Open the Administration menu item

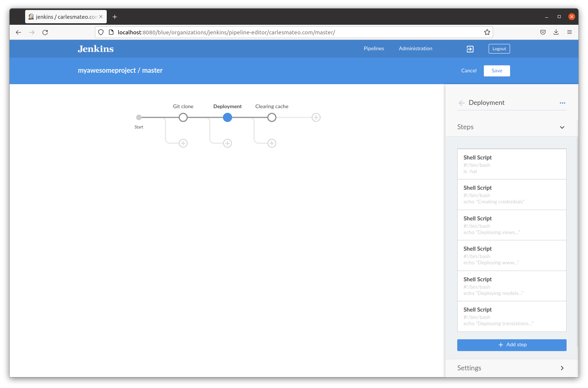416,48
